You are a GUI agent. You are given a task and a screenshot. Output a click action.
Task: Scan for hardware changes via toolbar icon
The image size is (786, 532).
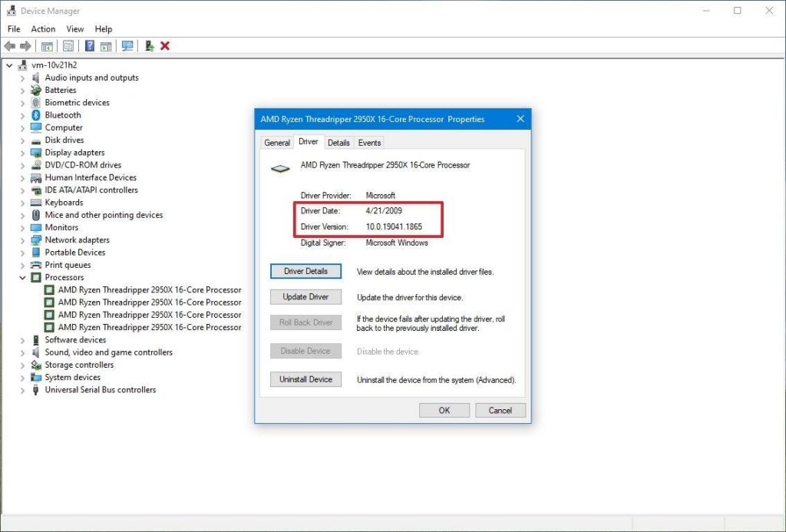click(127, 46)
